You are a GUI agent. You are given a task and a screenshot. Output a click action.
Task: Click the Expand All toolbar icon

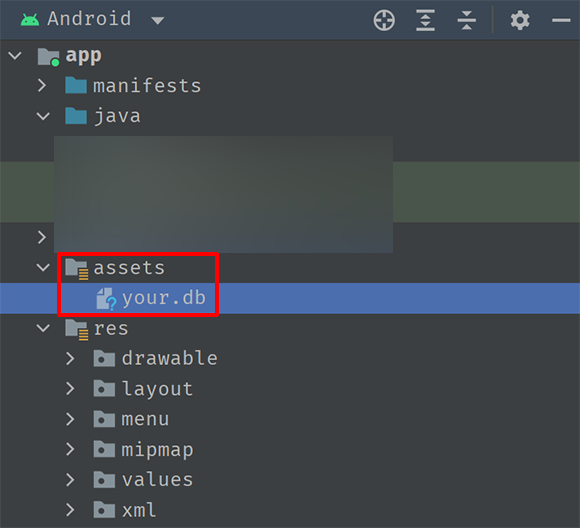(425, 20)
